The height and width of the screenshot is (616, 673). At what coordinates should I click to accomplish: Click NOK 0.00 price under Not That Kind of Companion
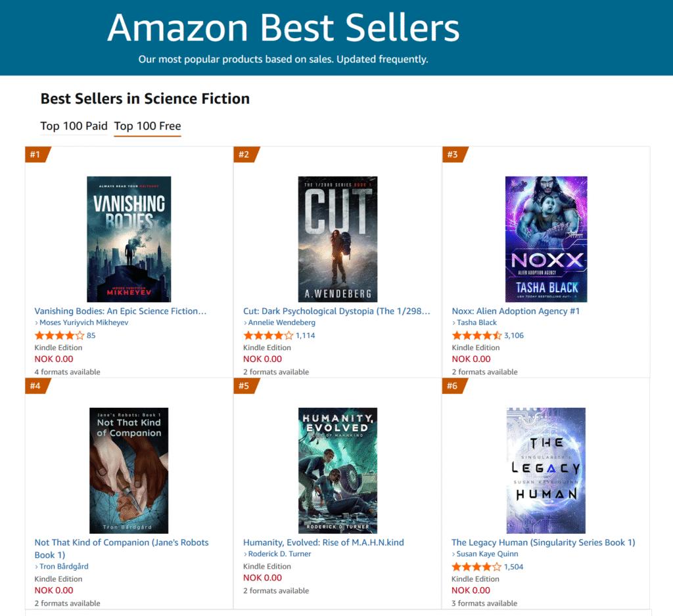[54, 590]
